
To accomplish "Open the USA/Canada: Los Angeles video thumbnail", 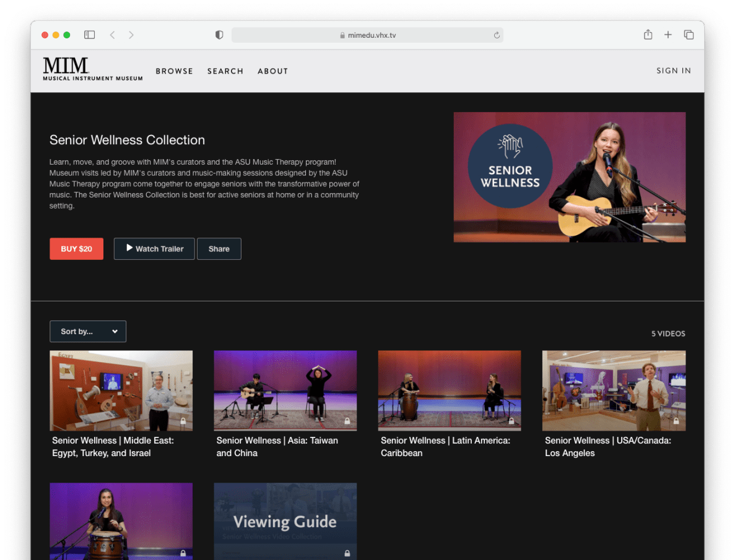I will (614, 391).
